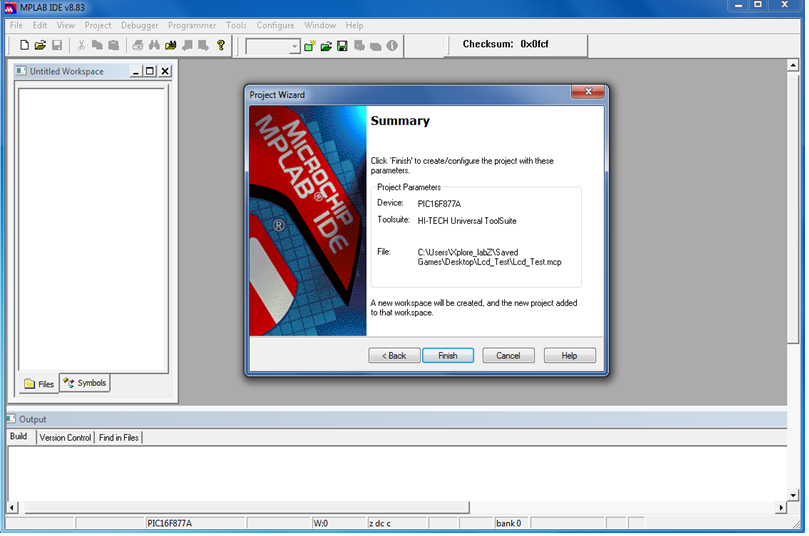Click the green New Project icon
The image size is (809, 536).
(x=310, y=46)
